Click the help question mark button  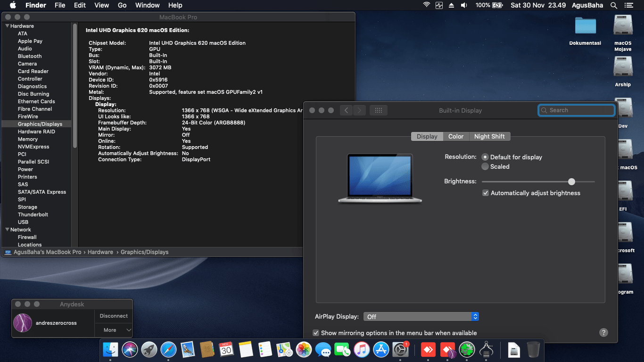tap(603, 332)
